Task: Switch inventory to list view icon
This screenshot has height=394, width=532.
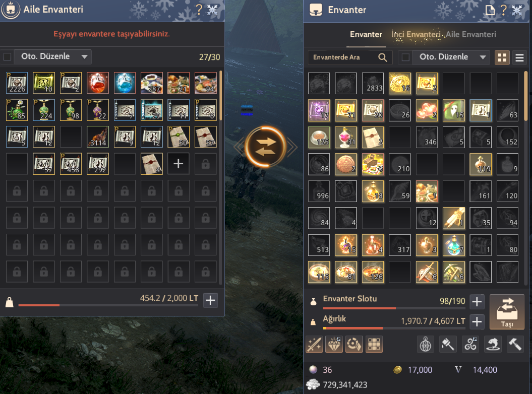Action: coord(519,57)
